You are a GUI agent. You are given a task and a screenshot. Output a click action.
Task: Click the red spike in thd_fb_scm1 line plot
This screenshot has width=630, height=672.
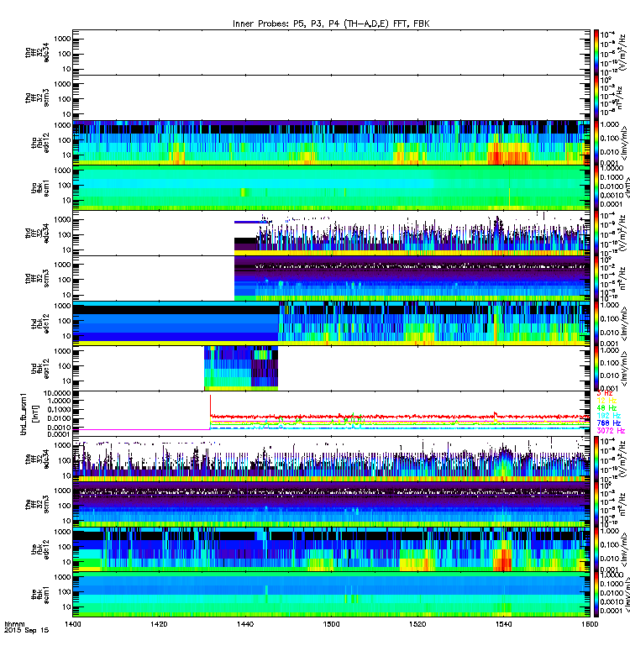tap(210, 405)
